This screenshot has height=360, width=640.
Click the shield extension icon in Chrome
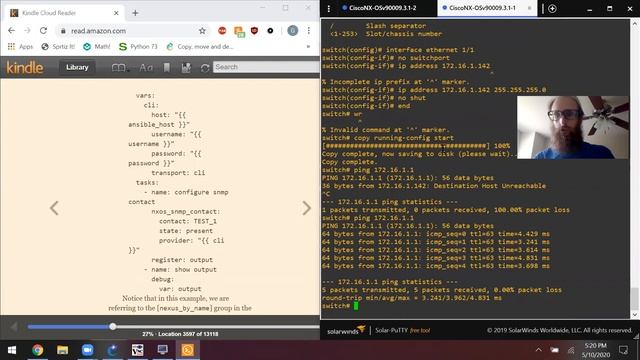pyautogui.click(x=254, y=31)
